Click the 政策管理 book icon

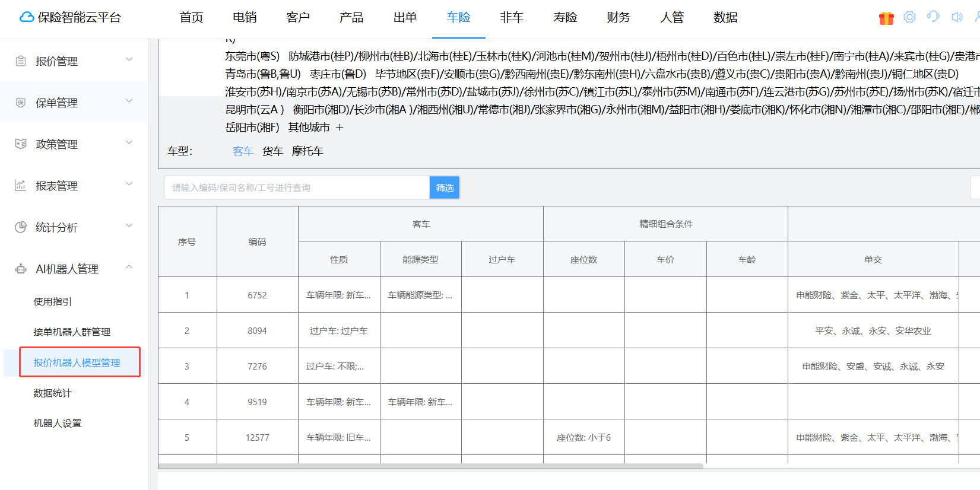pyautogui.click(x=21, y=144)
